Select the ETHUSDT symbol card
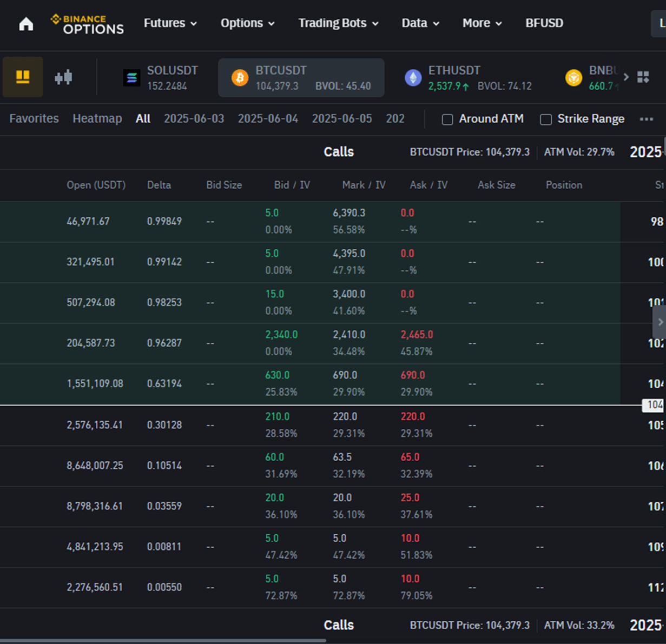666x644 pixels. pos(469,78)
